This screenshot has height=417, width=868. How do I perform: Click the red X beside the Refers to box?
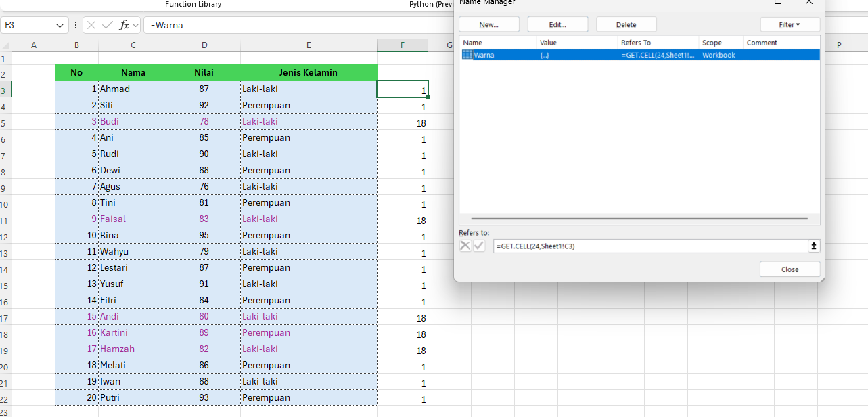click(x=465, y=245)
